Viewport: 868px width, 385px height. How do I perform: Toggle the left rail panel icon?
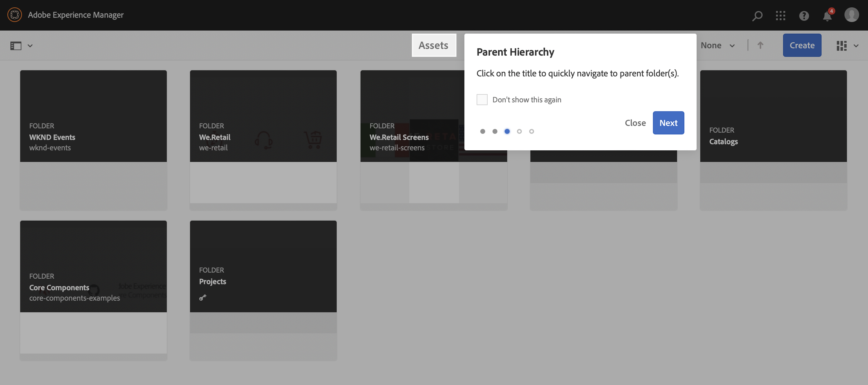point(16,46)
